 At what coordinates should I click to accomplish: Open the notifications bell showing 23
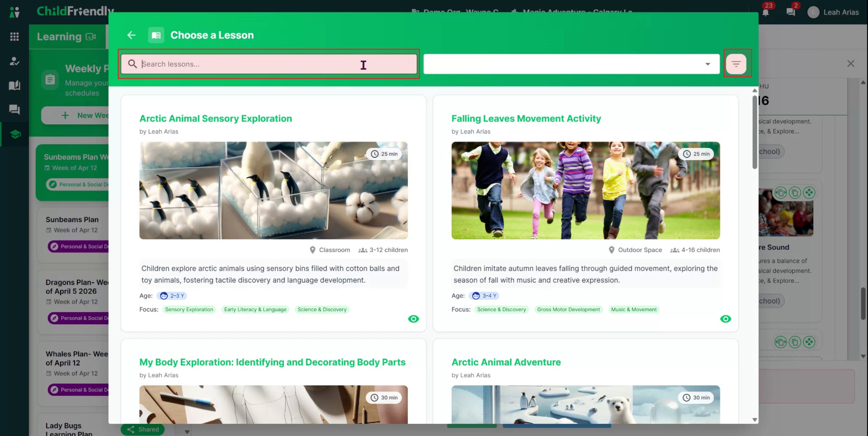[x=765, y=12]
